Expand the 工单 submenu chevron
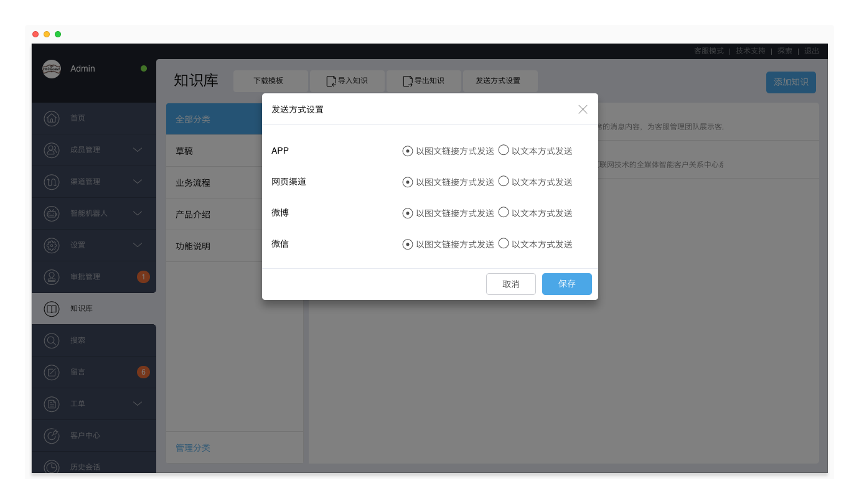 coord(138,404)
